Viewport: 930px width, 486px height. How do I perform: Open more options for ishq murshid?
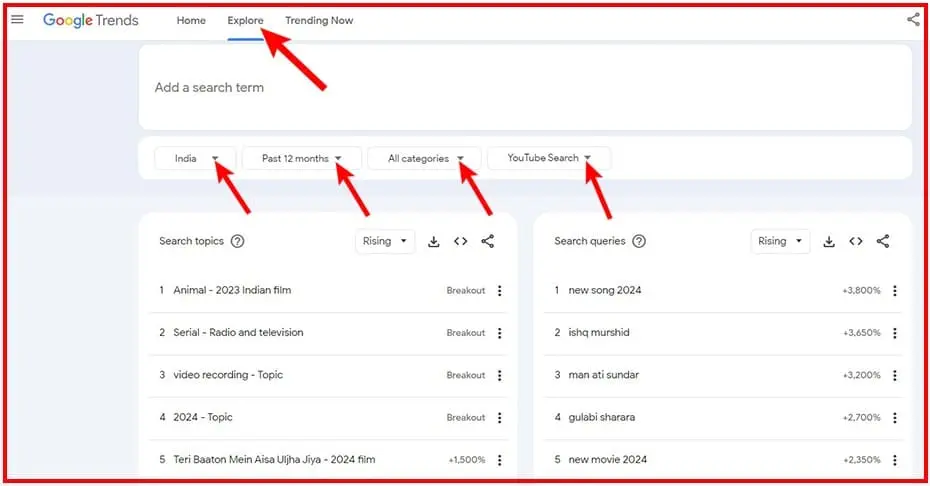(x=894, y=333)
